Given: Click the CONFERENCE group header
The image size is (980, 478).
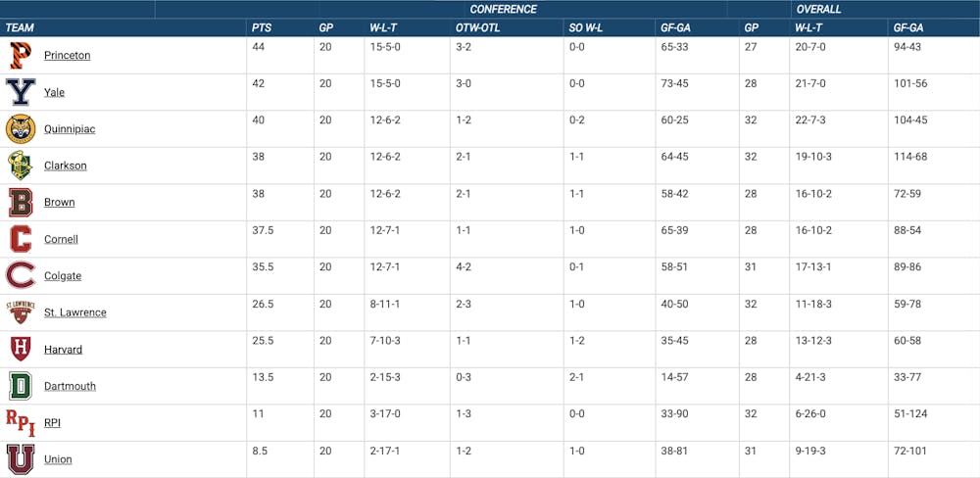Looking at the screenshot, I should click(503, 9).
